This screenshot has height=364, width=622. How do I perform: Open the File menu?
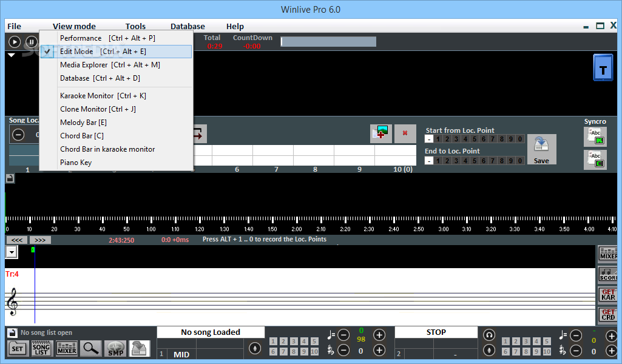point(15,26)
